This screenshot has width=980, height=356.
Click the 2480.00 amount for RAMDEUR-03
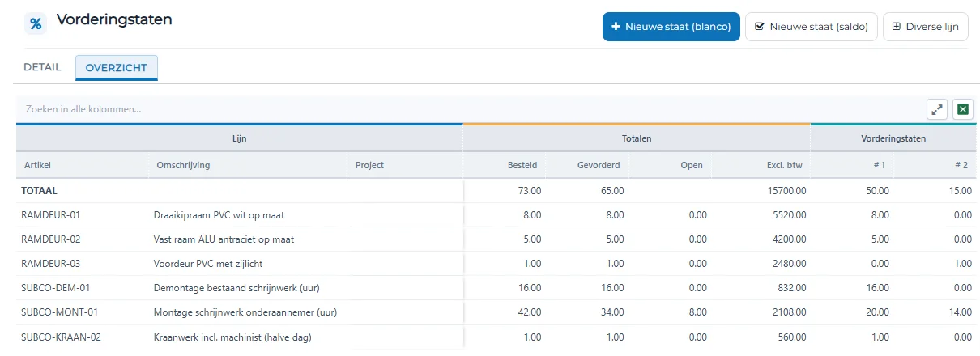tap(790, 264)
